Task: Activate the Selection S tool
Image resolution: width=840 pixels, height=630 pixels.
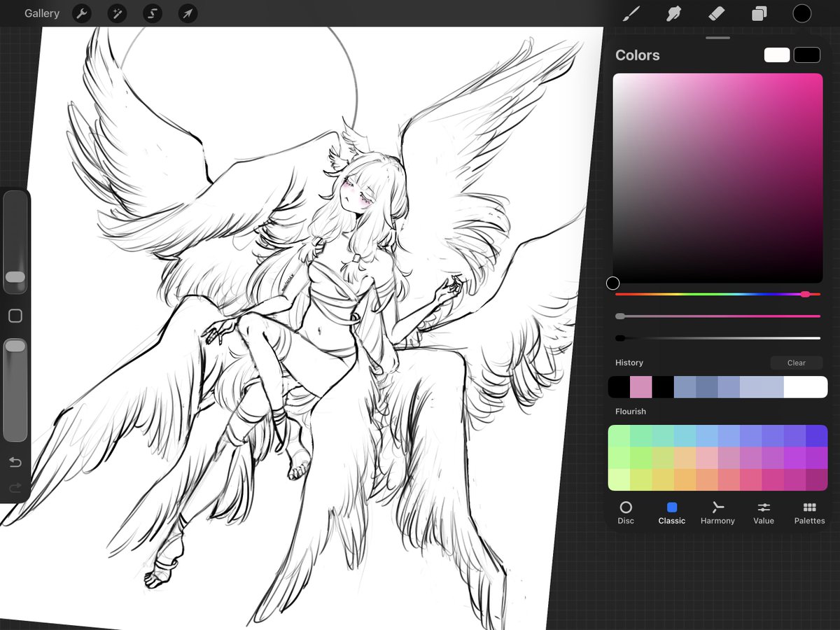Action: coord(152,13)
